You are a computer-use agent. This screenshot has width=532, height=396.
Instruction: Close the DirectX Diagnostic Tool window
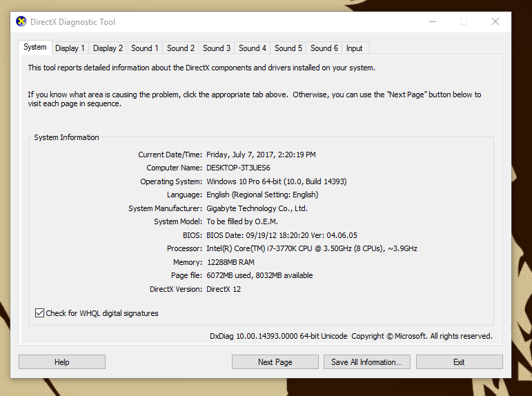(495, 21)
